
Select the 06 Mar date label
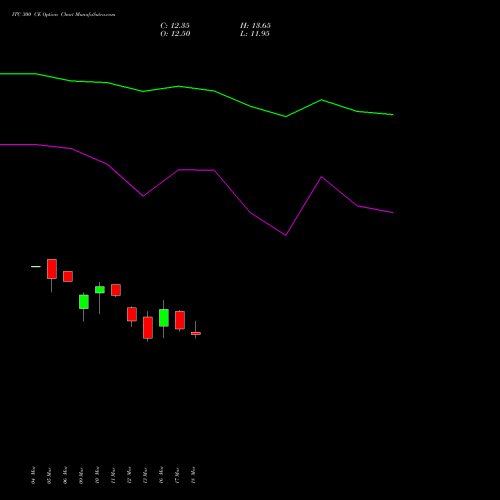[65, 475]
